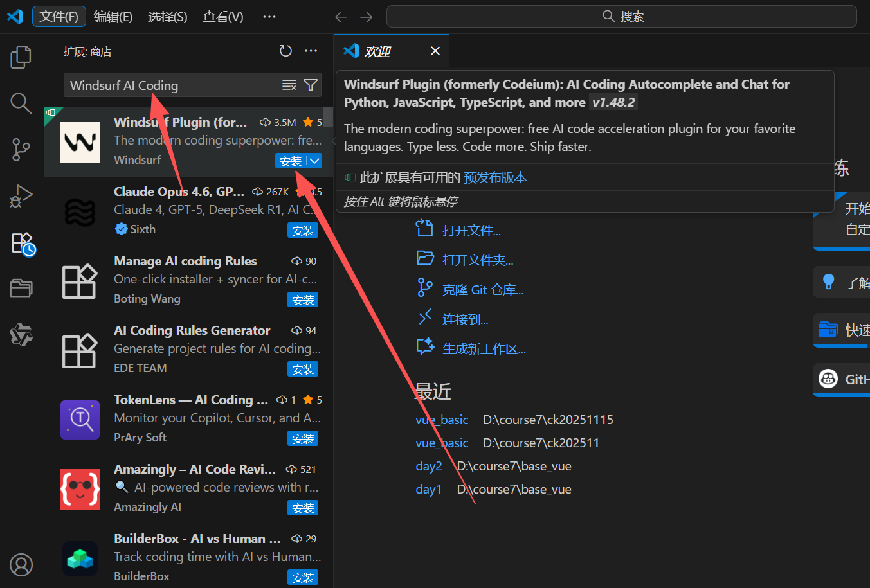Image resolution: width=870 pixels, height=588 pixels.
Task: Click 连接到... link
Action: tap(465, 319)
